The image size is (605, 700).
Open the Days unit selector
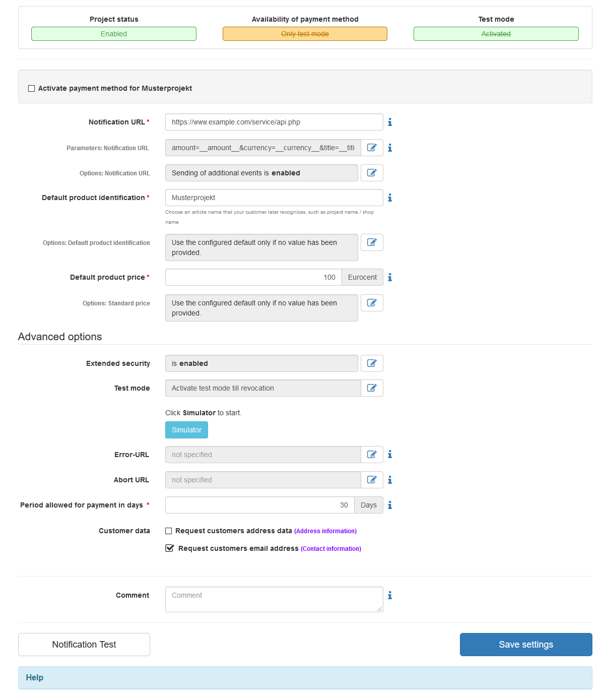tap(368, 504)
